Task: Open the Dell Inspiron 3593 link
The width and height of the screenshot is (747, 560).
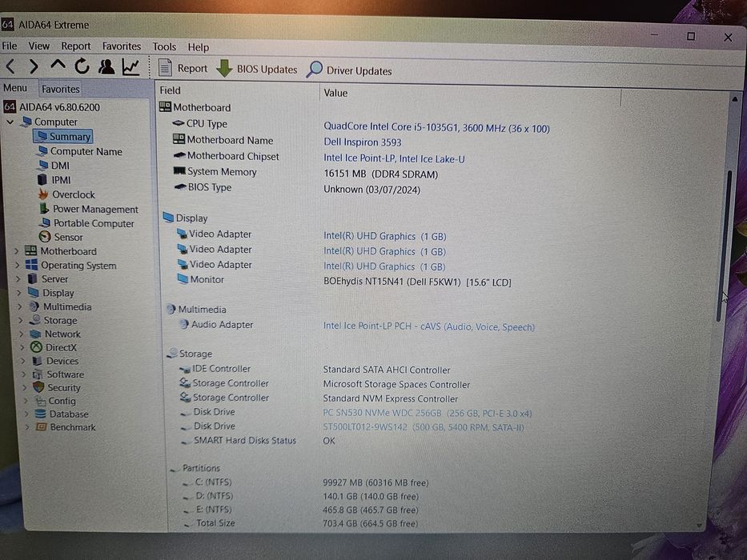Action: [x=362, y=142]
